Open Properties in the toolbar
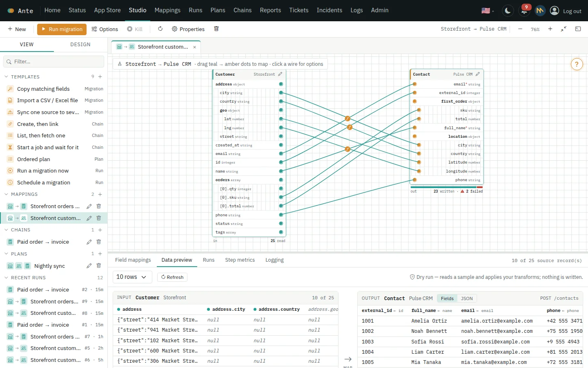The image size is (588, 368). [x=188, y=29]
